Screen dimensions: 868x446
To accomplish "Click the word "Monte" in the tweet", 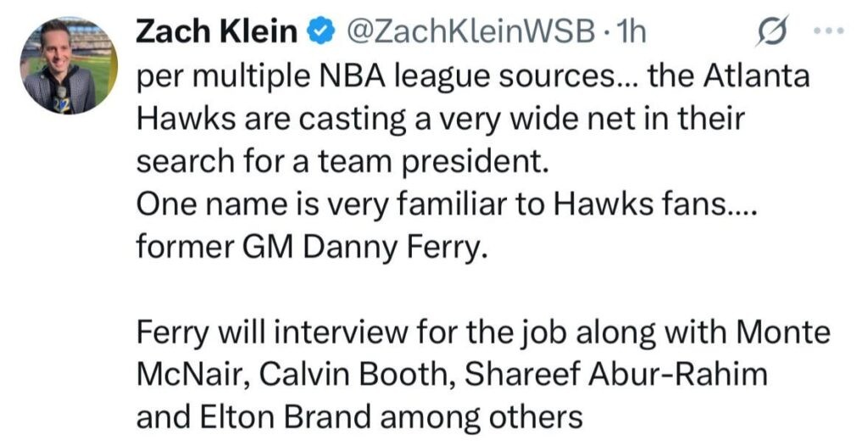I will coord(780,331).
